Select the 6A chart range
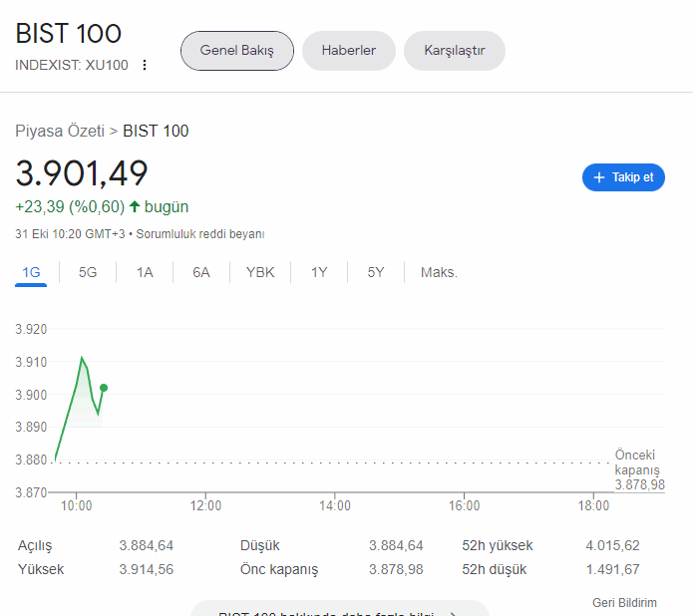693x616 pixels. click(201, 272)
